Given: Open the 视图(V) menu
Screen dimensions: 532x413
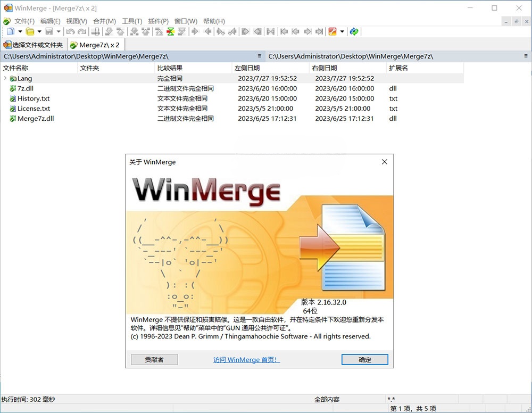Looking at the screenshot, I should 77,21.
